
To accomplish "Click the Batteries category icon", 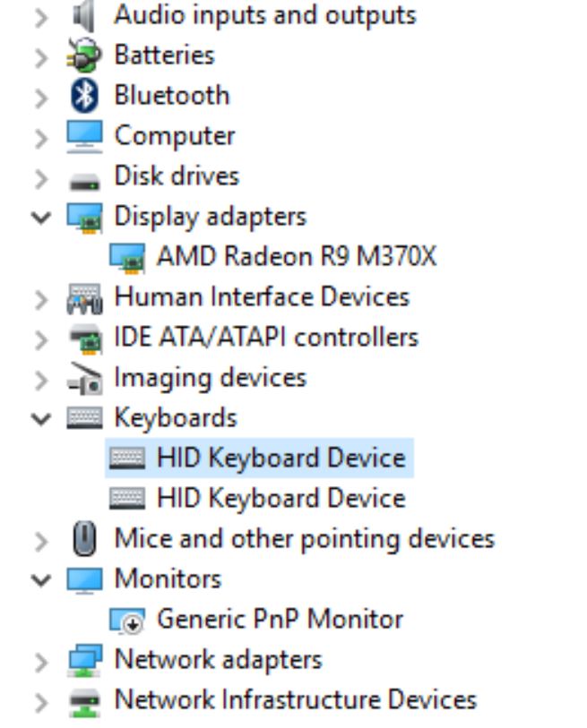I will 84,55.
